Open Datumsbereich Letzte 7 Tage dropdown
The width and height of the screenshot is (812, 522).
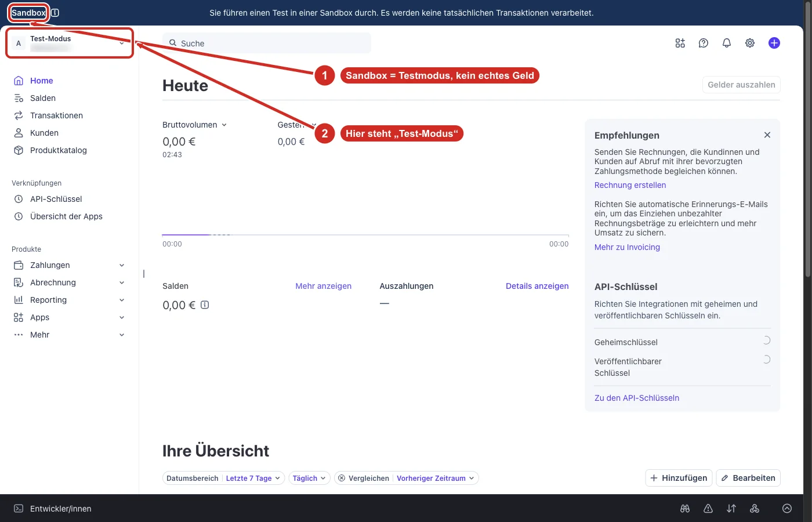(x=224, y=478)
